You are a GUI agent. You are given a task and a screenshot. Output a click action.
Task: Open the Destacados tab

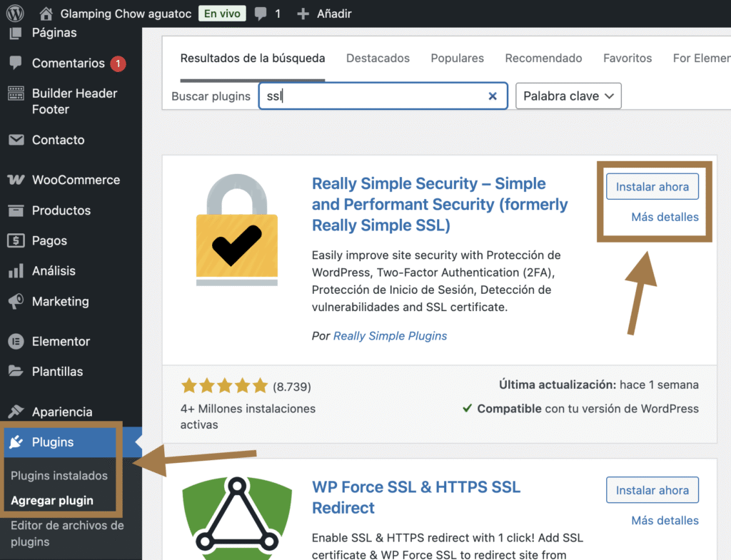pyautogui.click(x=378, y=58)
